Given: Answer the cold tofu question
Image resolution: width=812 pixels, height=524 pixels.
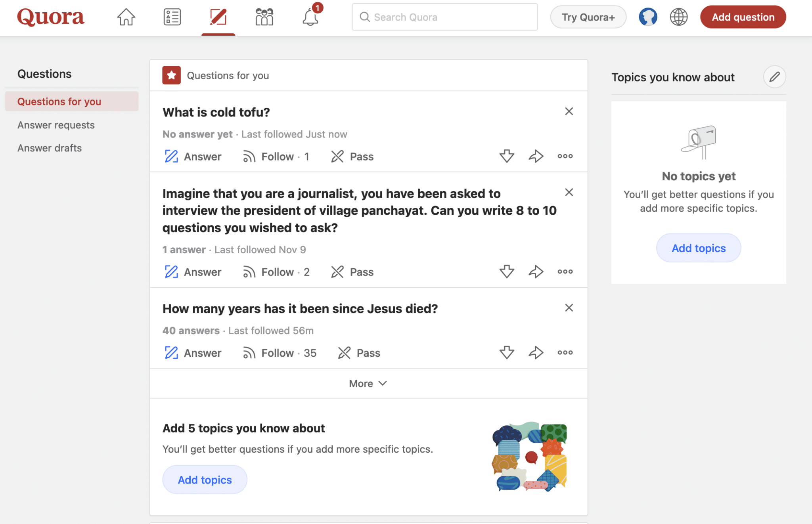Looking at the screenshot, I should point(193,157).
